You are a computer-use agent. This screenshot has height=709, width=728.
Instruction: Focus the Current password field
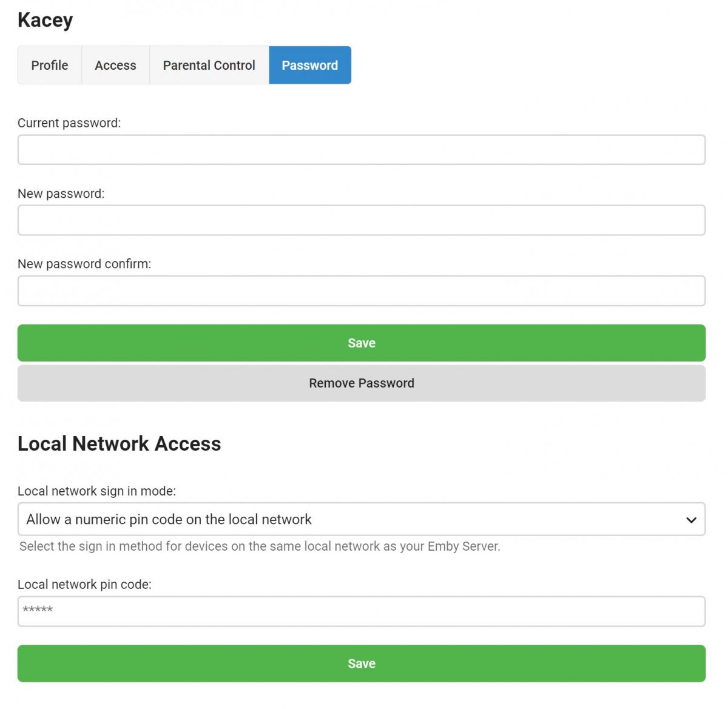coord(361,150)
